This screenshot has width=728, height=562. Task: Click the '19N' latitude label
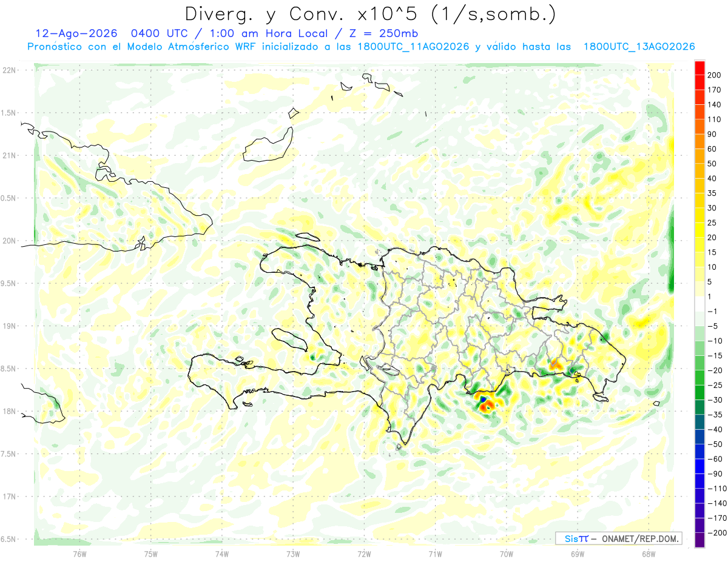click(x=8, y=326)
